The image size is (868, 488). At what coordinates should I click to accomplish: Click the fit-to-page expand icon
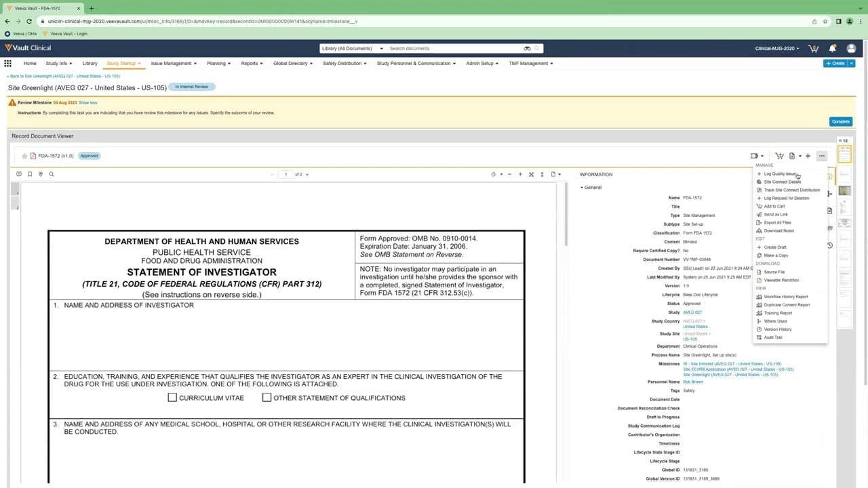(x=531, y=174)
